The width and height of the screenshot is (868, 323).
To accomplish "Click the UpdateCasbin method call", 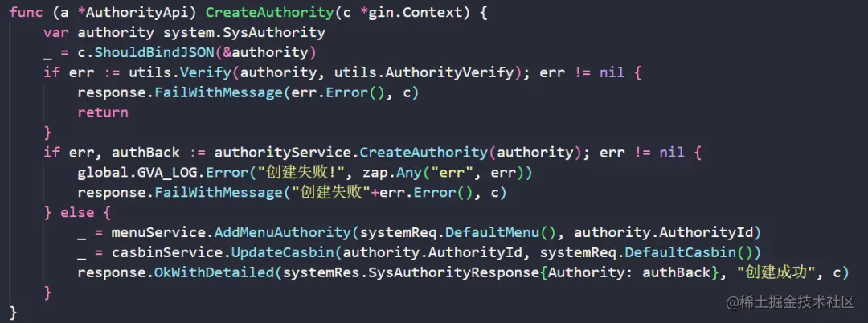I will pyautogui.click(x=283, y=253).
